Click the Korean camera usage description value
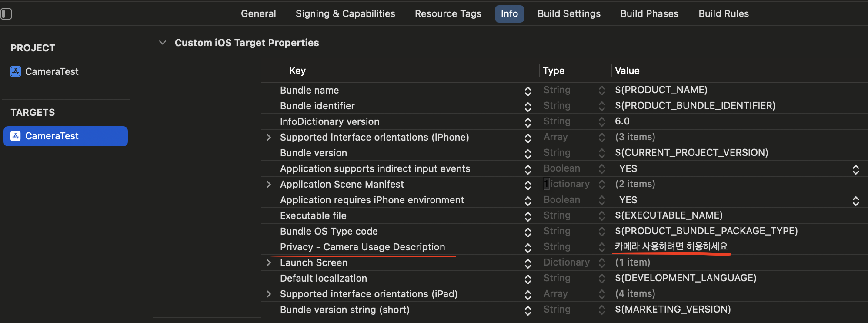 click(671, 246)
